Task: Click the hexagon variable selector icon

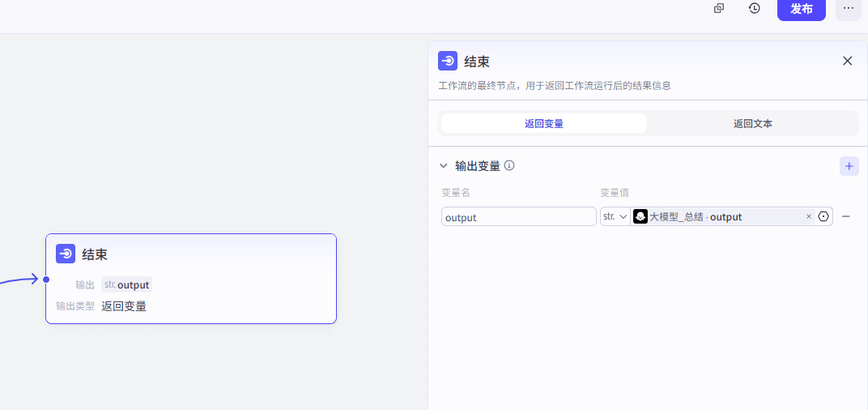Action: tap(823, 217)
